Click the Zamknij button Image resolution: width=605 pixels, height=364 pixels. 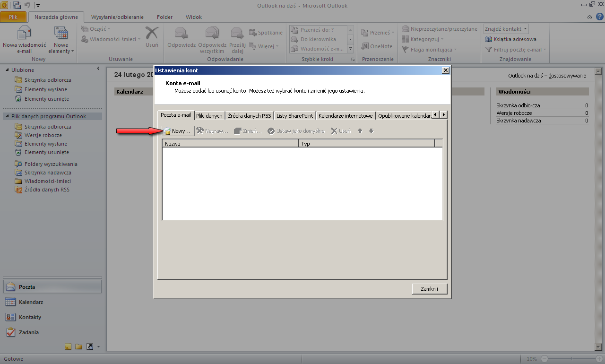(x=430, y=289)
